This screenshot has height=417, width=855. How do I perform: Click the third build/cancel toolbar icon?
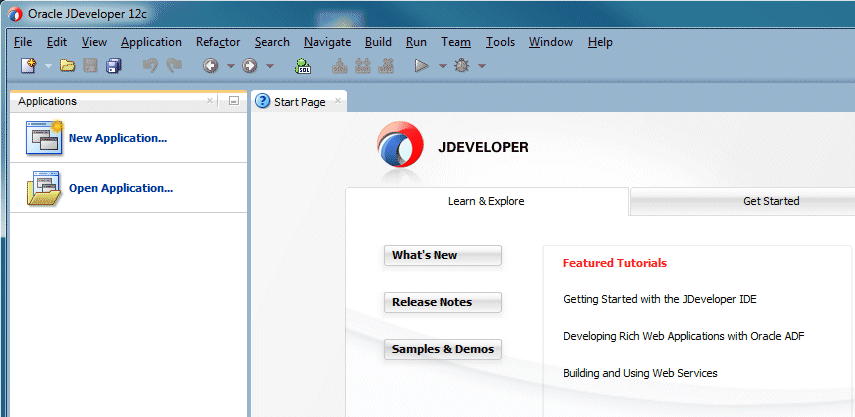386,66
